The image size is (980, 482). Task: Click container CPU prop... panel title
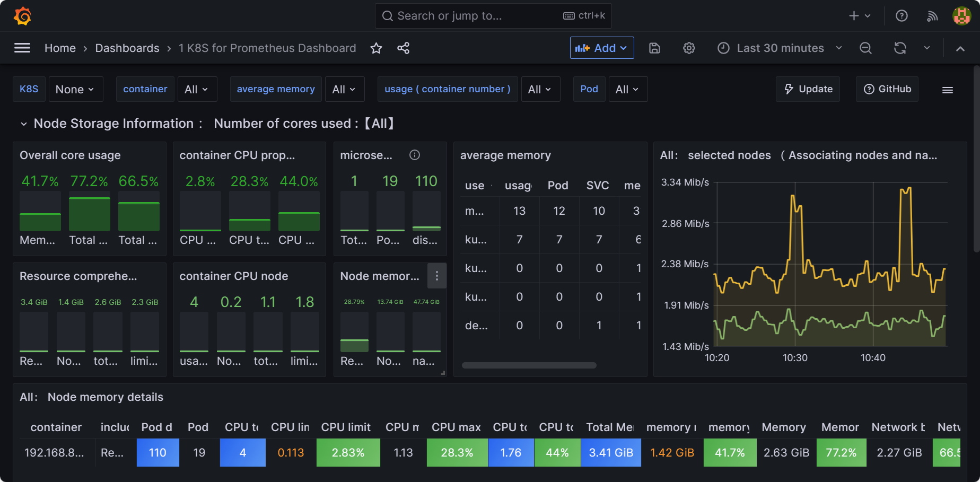(x=237, y=155)
